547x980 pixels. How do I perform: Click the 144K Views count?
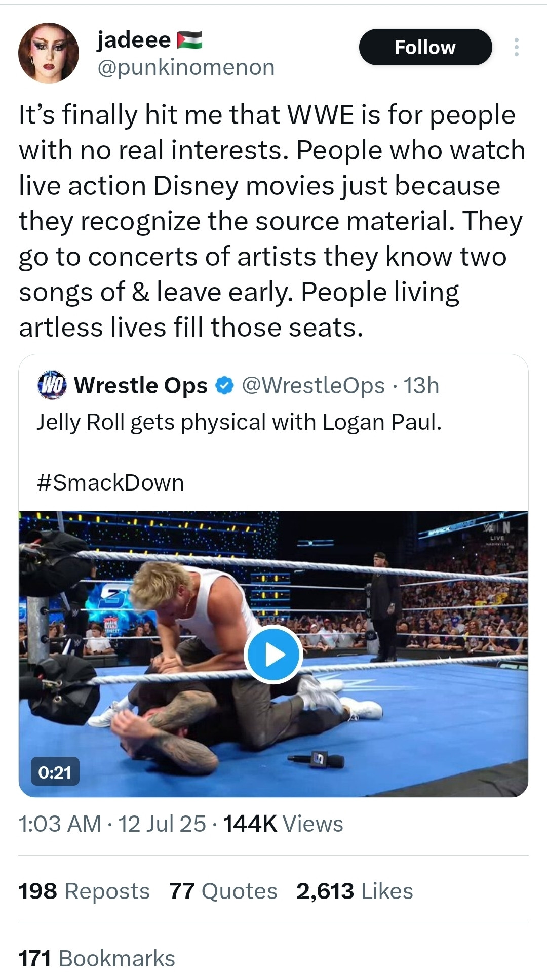283,824
